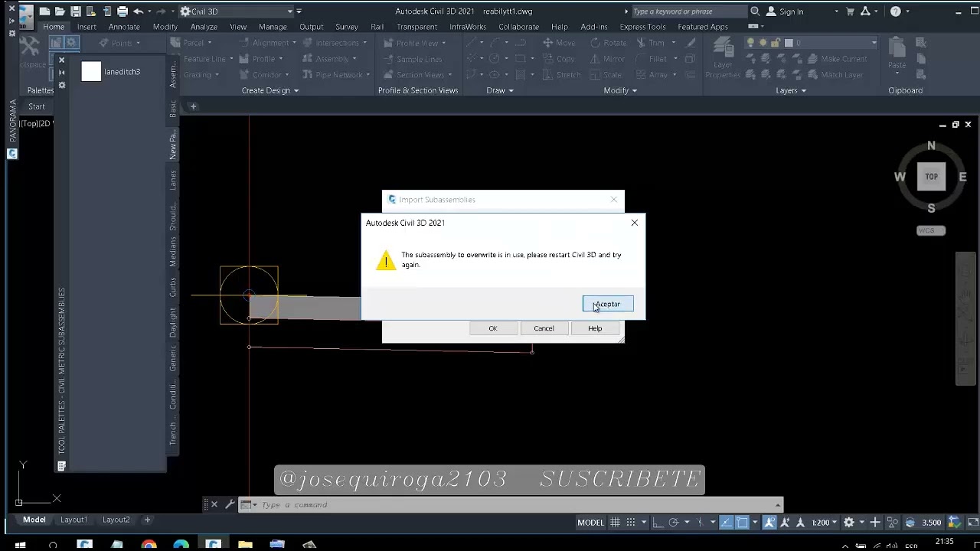Click the Move tool in Modify panel
Screen dimensions: 980x551
point(559,43)
